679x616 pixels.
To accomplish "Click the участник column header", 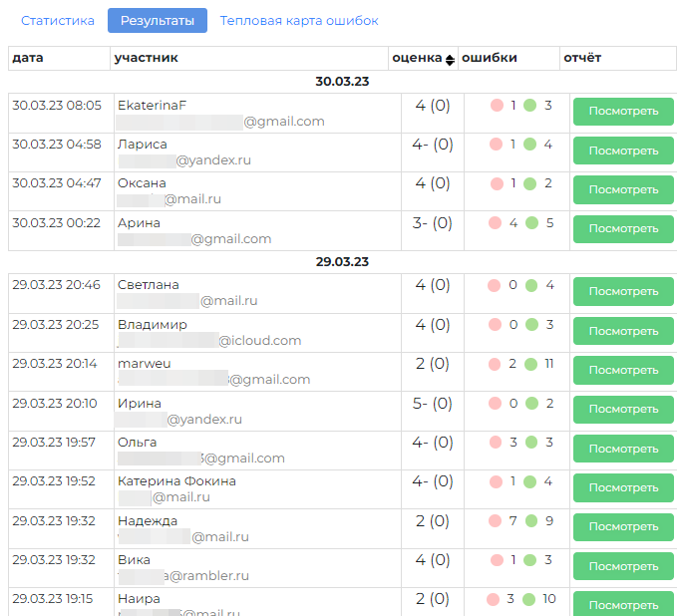I will coord(146,58).
